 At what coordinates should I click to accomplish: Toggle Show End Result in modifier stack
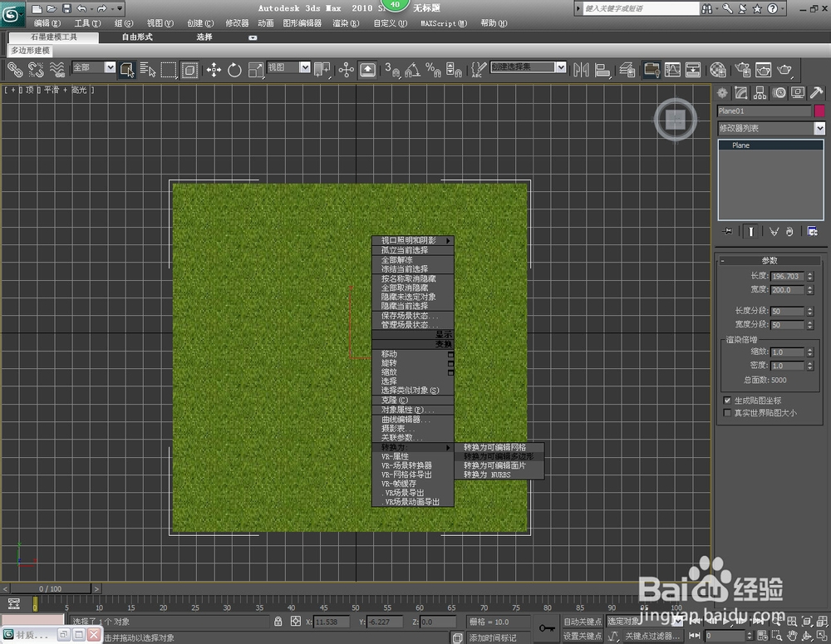point(750,231)
